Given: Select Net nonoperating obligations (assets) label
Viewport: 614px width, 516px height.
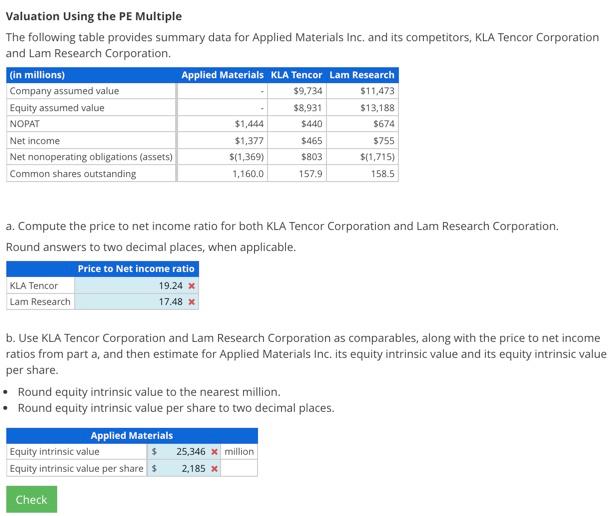Looking at the screenshot, I should [91, 157].
